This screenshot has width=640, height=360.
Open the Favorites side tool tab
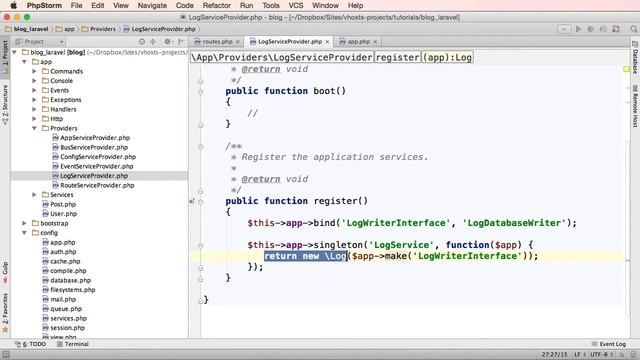point(5,312)
